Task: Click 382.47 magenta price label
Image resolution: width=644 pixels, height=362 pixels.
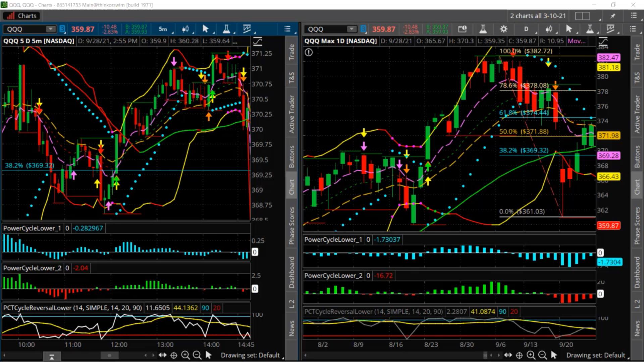Action: coord(608,58)
